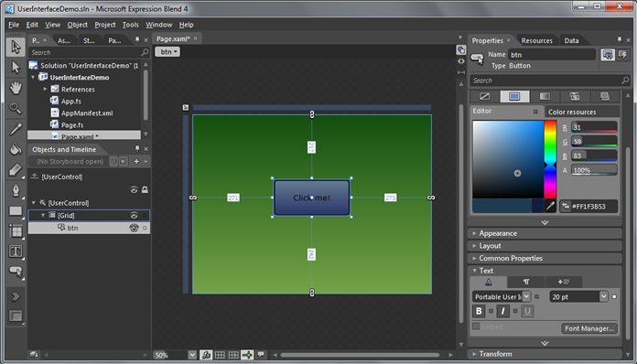637x364 pixels.
Task: Click the hue spectrum bar
Action: [550, 159]
